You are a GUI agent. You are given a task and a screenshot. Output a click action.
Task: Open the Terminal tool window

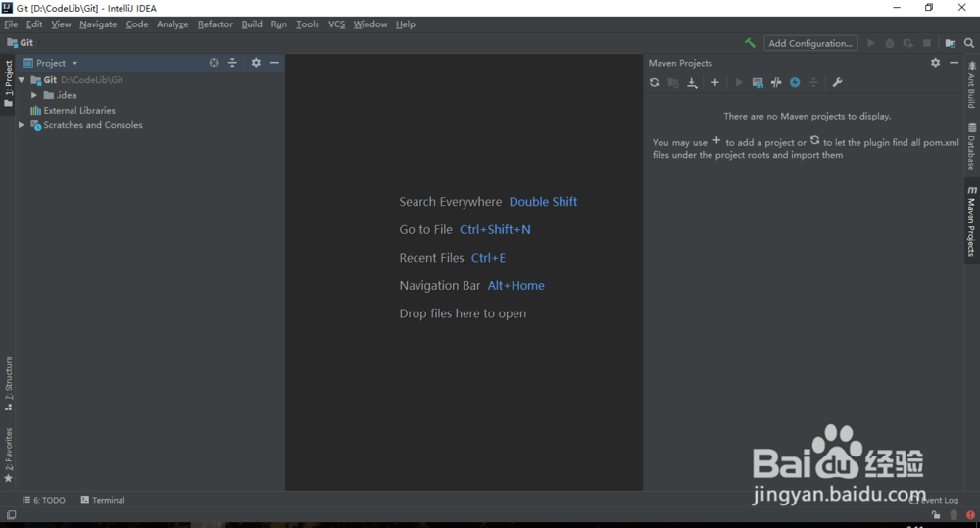tap(103, 500)
